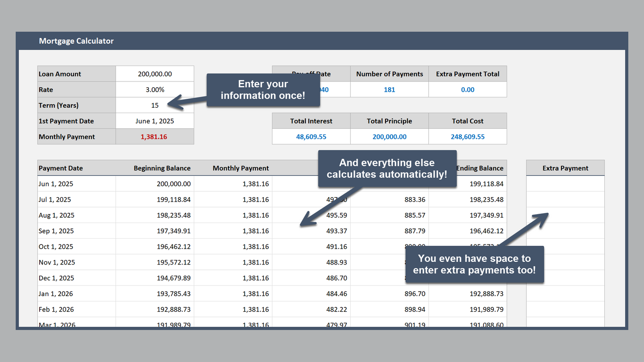Select the Term (Years) value cell showing 15
The width and height of the screenshot is (644, 362).
[x=155, y=105]
